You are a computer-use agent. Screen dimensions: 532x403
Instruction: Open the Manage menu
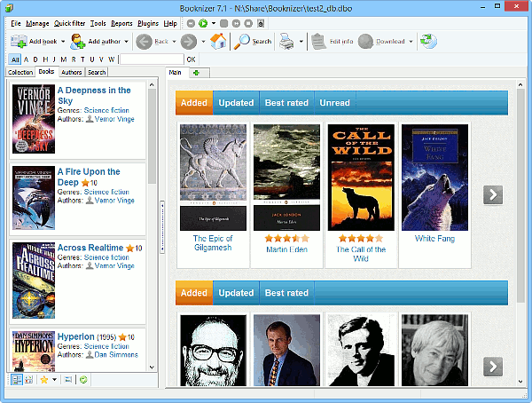pos(37,23)
